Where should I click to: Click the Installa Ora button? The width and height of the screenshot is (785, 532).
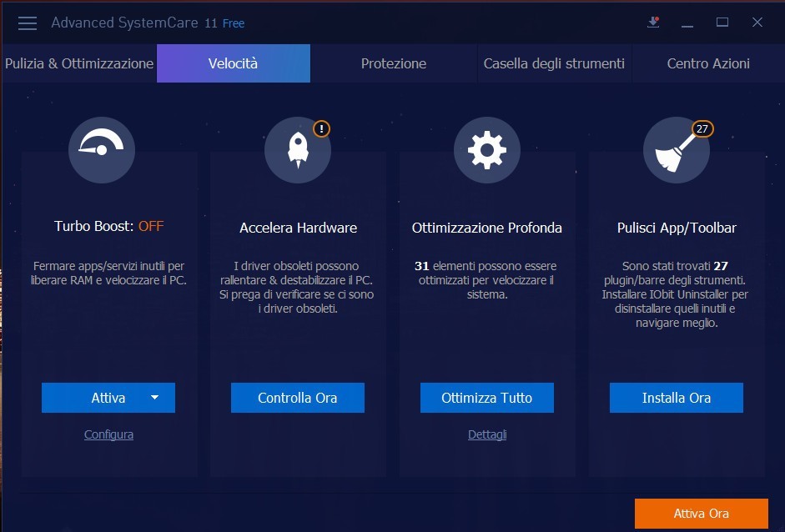point(676,398)
